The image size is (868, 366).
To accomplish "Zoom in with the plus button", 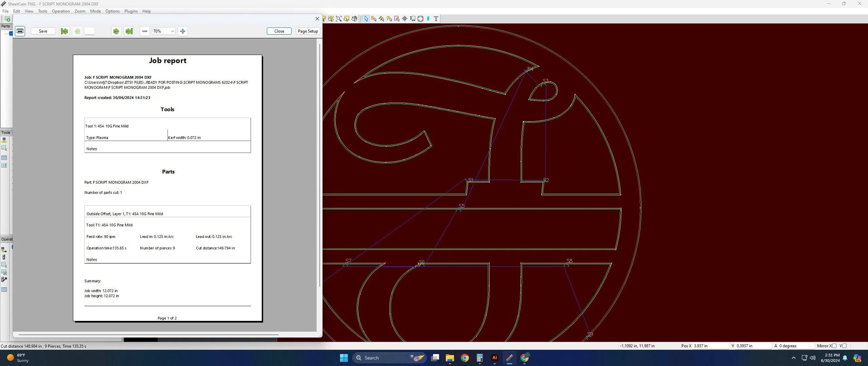I will [x=183, y=31].
